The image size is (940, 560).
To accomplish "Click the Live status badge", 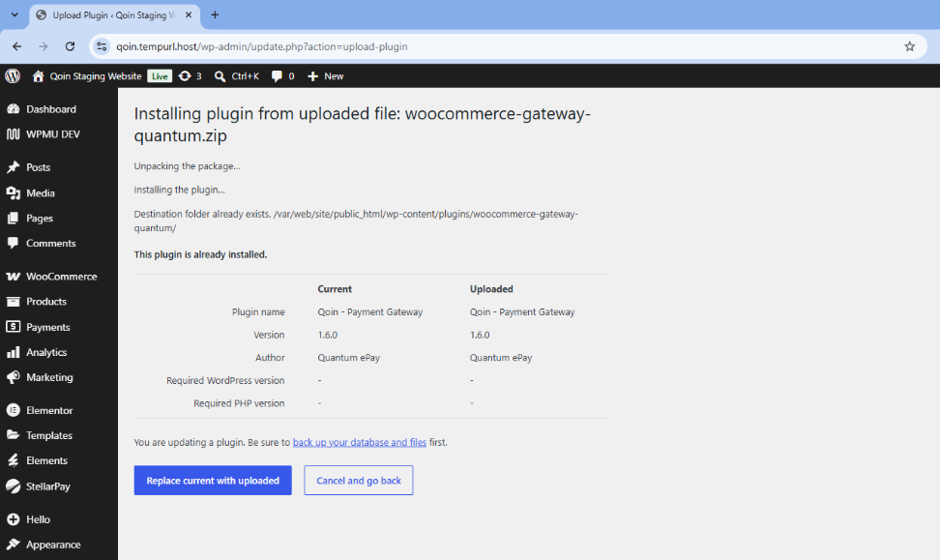I will pyautogui.click(x=160, y=76).
